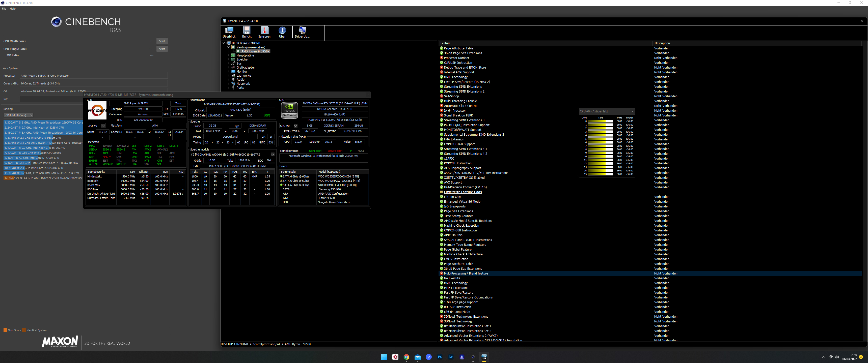Click the Bericht report floppy icon
The image size is (868, 363).
tap(247, 32)
